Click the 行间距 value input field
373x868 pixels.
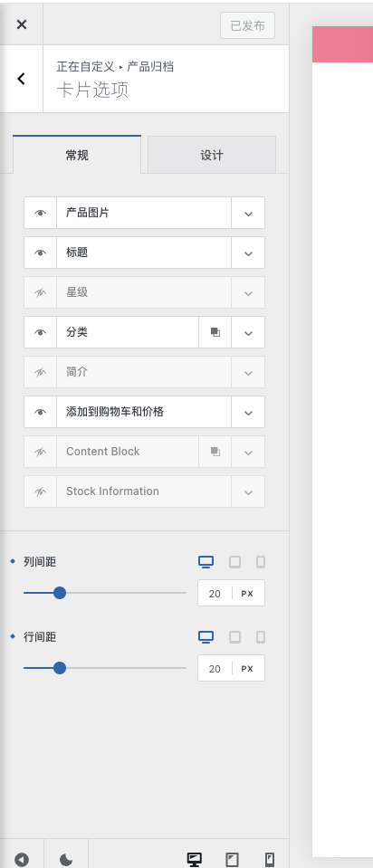tap(215, 669)
